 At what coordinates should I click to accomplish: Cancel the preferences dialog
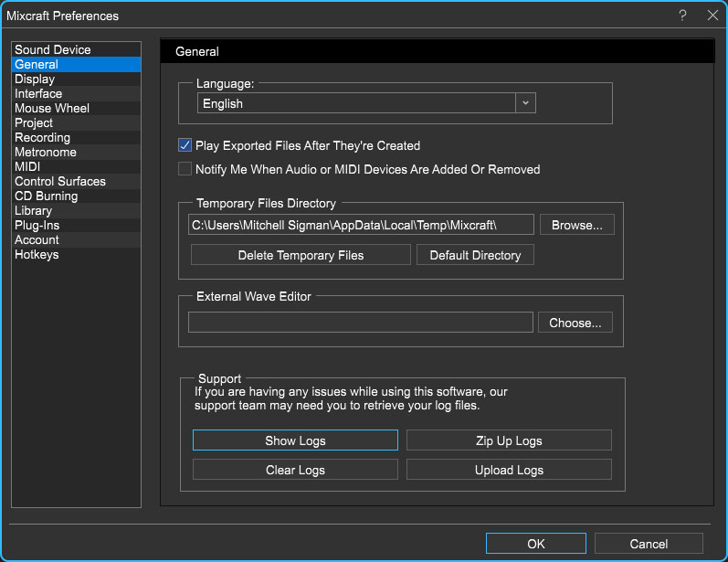649,544
